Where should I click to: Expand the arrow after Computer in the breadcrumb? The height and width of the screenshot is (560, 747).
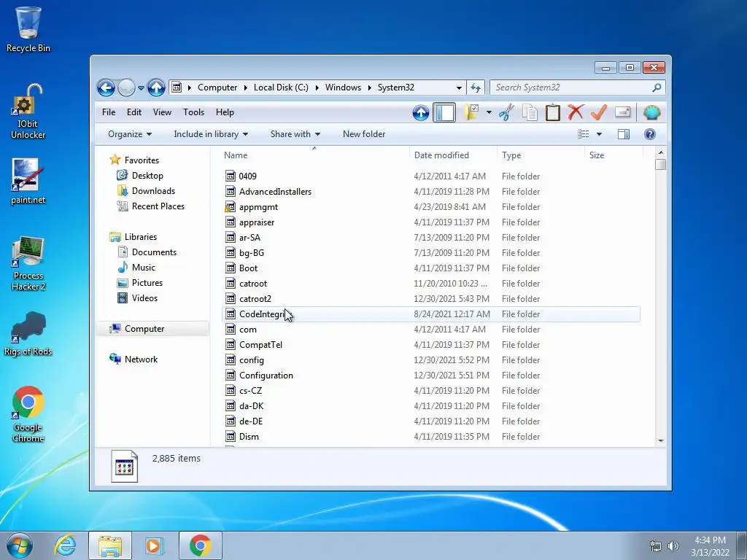(x=245, y=87)
